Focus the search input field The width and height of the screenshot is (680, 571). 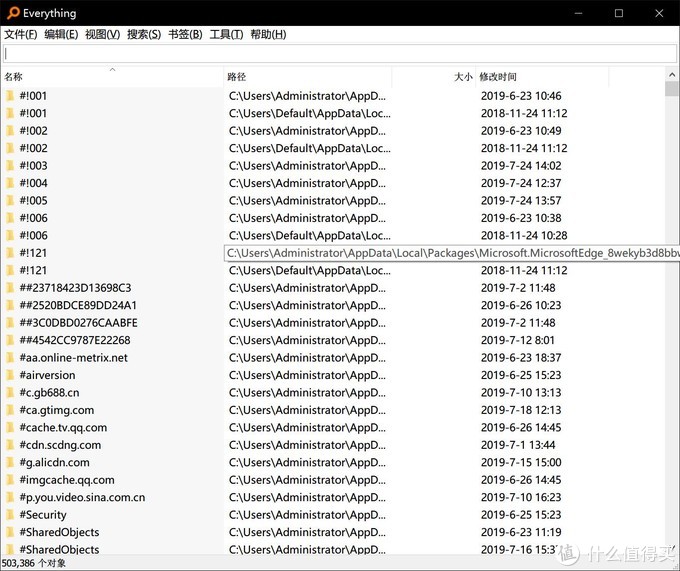pyautogui.click(x=338, y=54)
